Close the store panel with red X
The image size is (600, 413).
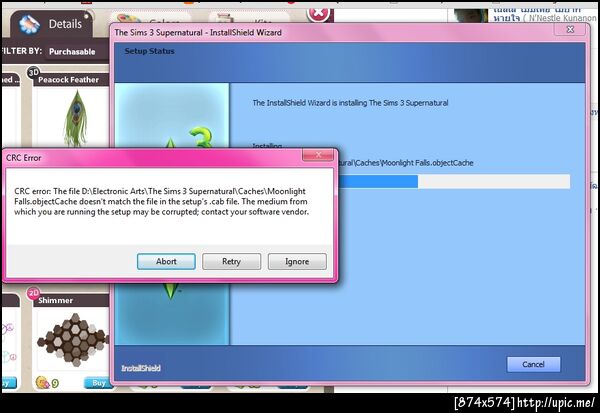pyautogui.click(x=318, y=14)
